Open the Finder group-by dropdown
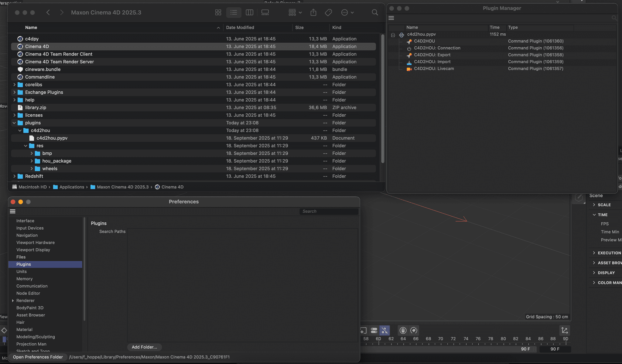 (x=295, y=12)
